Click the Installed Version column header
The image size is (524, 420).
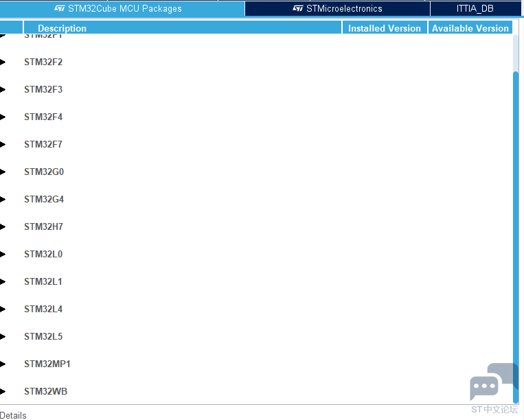click(x=385, y=28)
